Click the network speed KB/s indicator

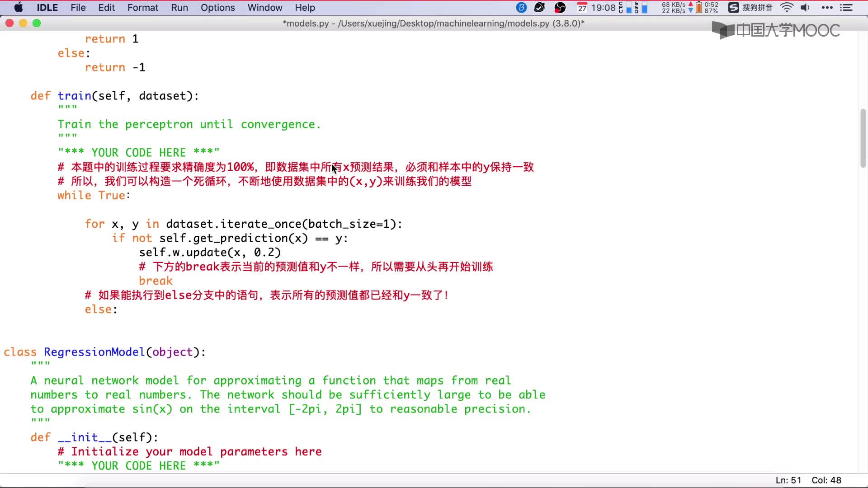click(x=677, y=8)
